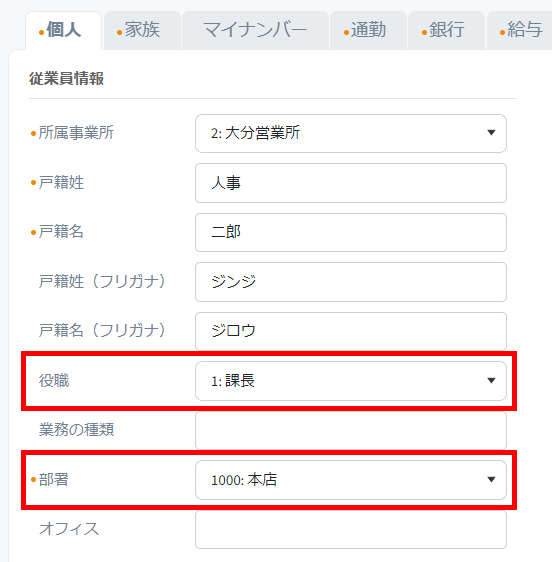Click the 部署 field label
552x562 pixels.
[53, 480]
